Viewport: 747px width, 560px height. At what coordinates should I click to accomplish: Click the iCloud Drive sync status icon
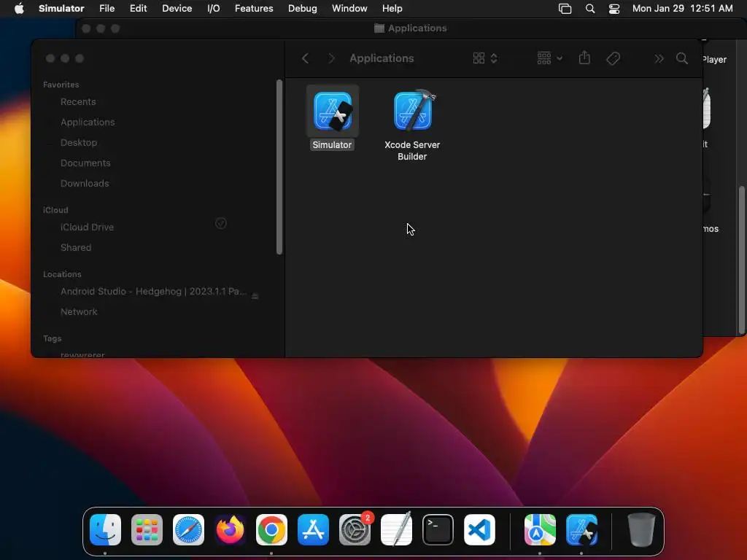220,223
